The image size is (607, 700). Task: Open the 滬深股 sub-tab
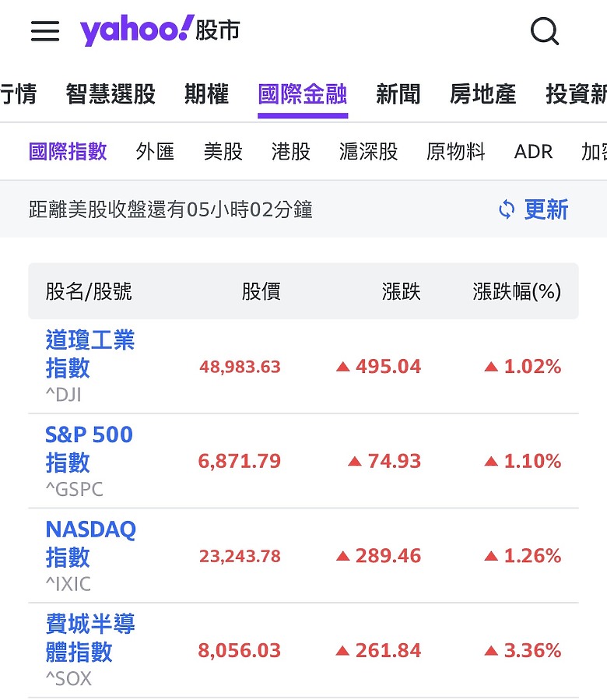tap(368, 151)
